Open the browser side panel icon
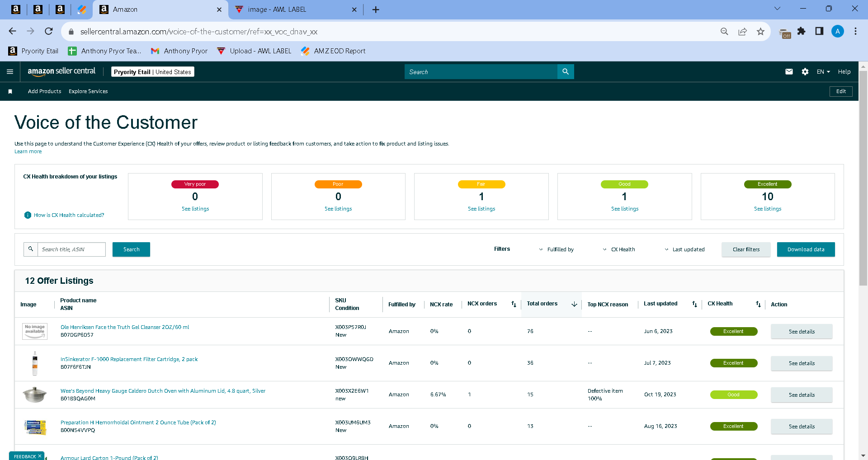Screen dimensions: 868x460 tap(819, 31)
